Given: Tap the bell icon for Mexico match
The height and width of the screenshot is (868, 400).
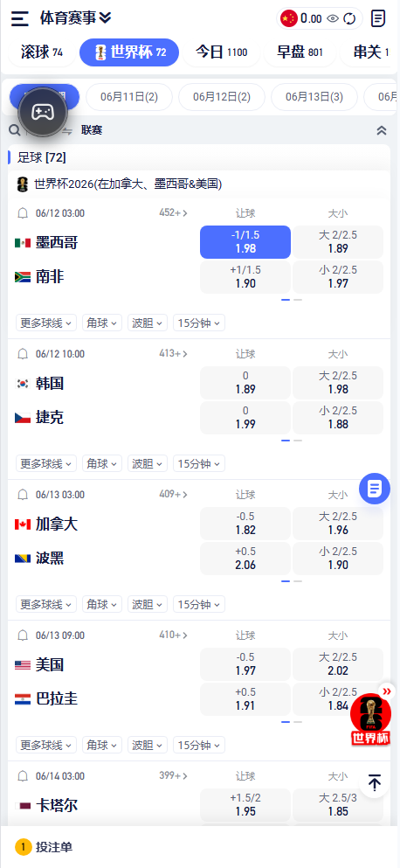Looking at the screenshot, I should [x=23, y=213].
